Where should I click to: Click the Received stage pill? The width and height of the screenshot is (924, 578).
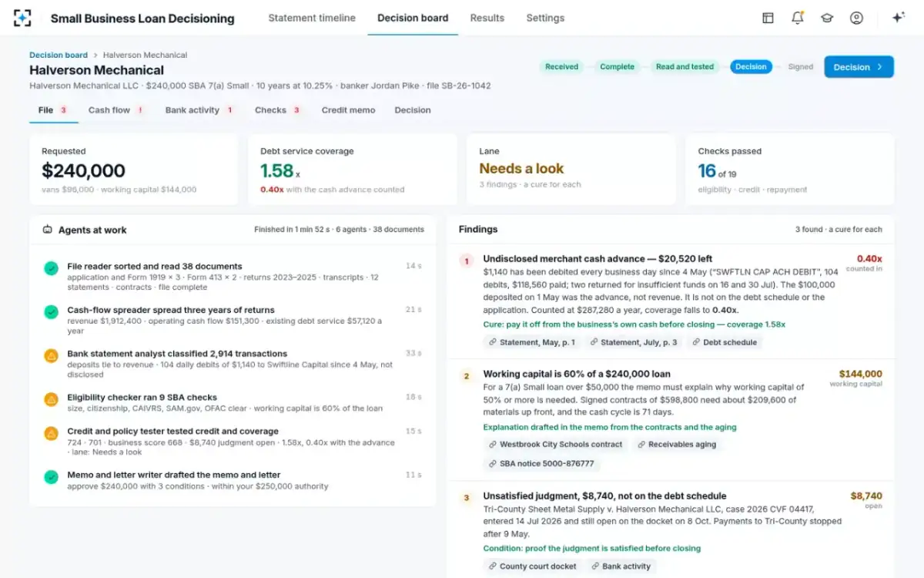[561, 67]
